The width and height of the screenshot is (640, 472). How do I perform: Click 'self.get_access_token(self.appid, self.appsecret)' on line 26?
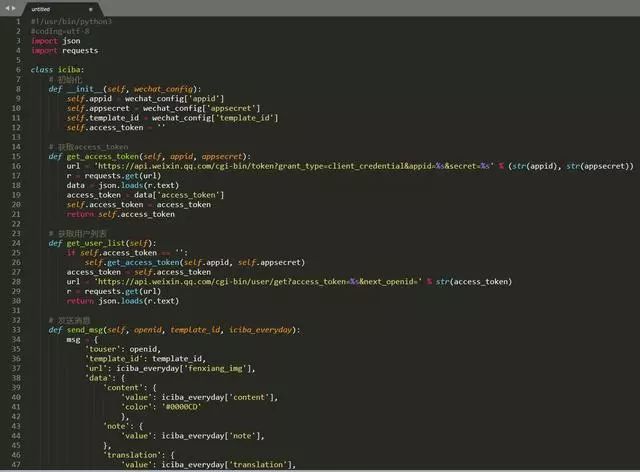[195, 263]
